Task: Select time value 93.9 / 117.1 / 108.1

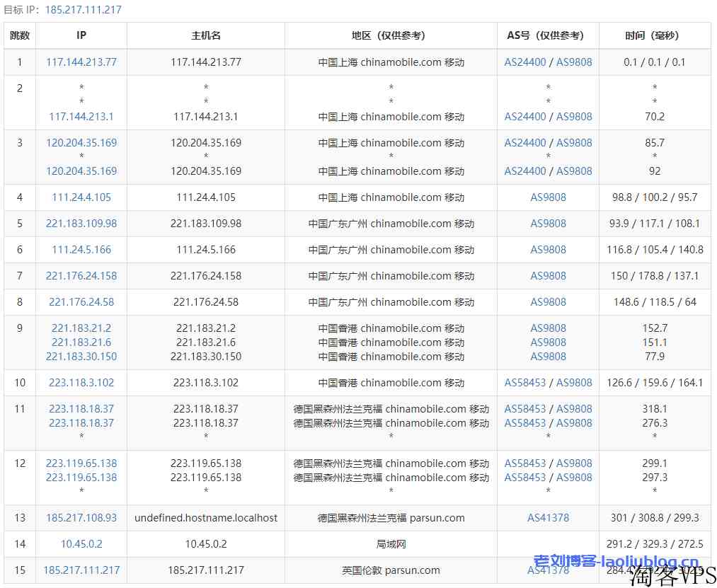Action: point(655,224)
